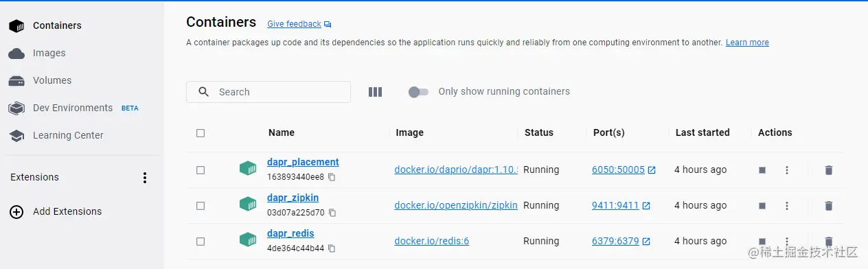
Task: Open Extensions three-dot options menu
Action: pyautogui.click(x=145, y=178)
